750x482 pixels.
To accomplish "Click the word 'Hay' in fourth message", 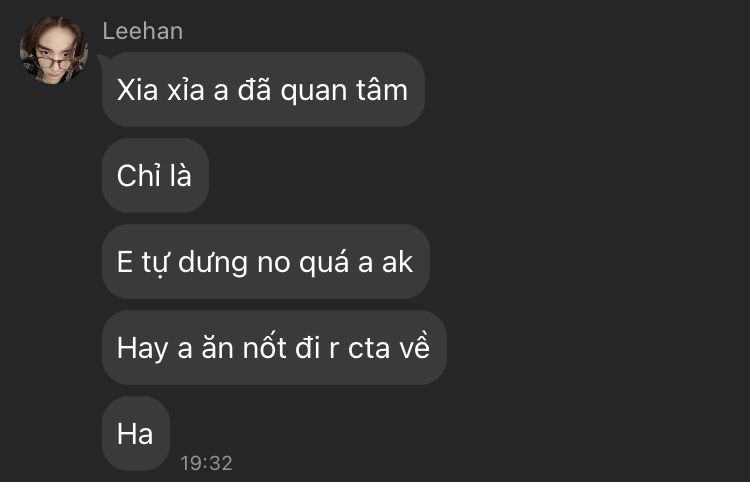I will (x=142, y=349).
